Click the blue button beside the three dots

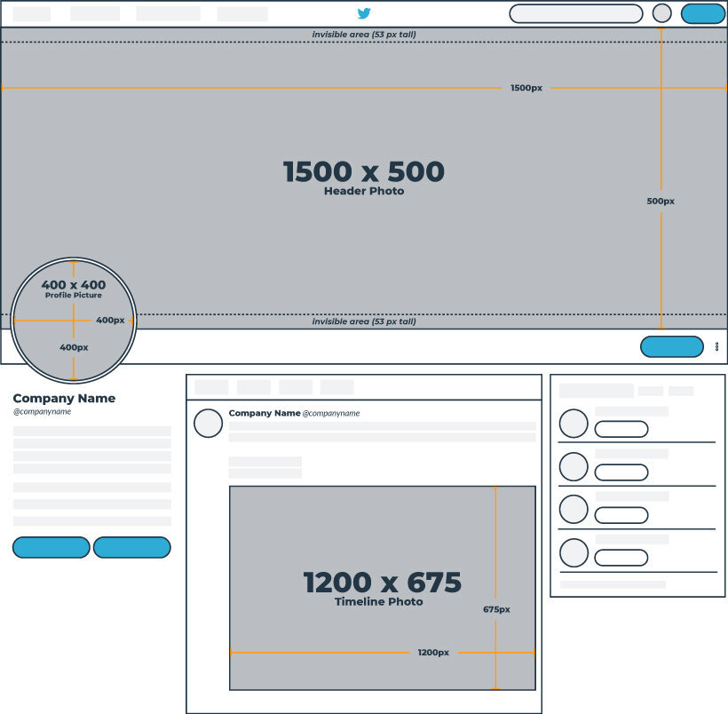672,346
